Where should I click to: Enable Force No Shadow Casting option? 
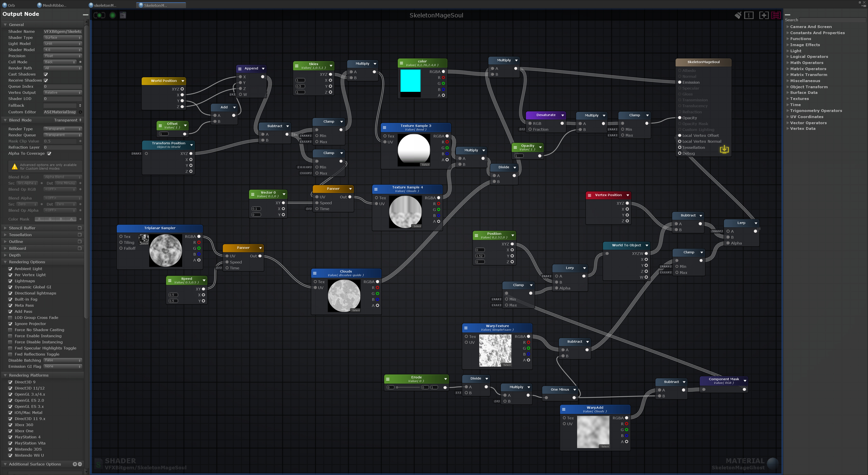(x=10, y=330)
